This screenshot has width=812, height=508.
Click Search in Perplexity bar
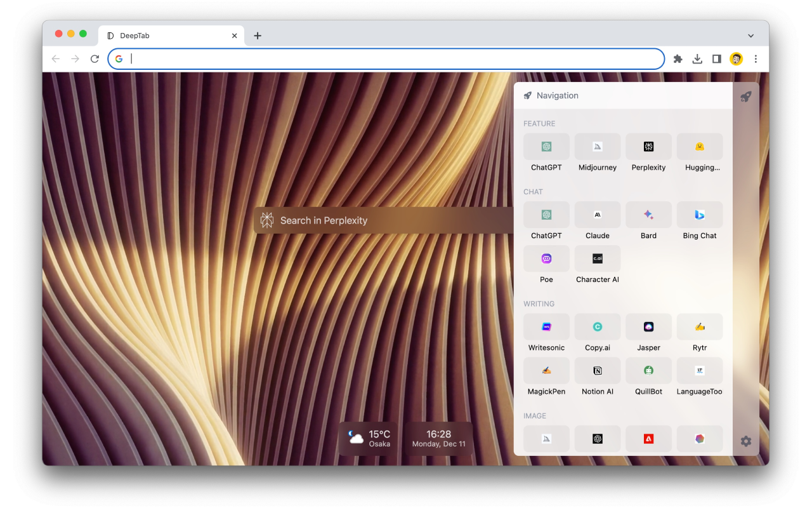[381, 220]
